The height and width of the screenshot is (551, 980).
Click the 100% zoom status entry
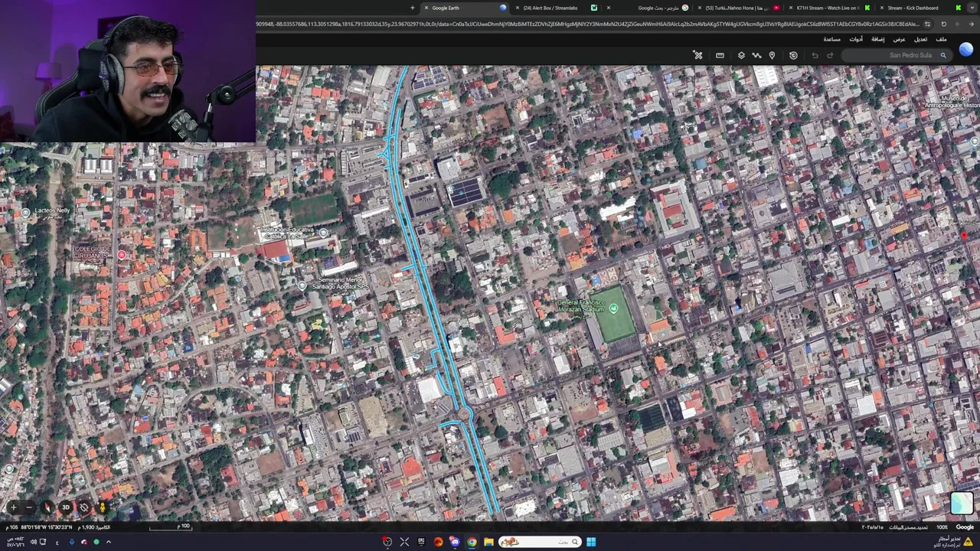click(x=942, y=527)
